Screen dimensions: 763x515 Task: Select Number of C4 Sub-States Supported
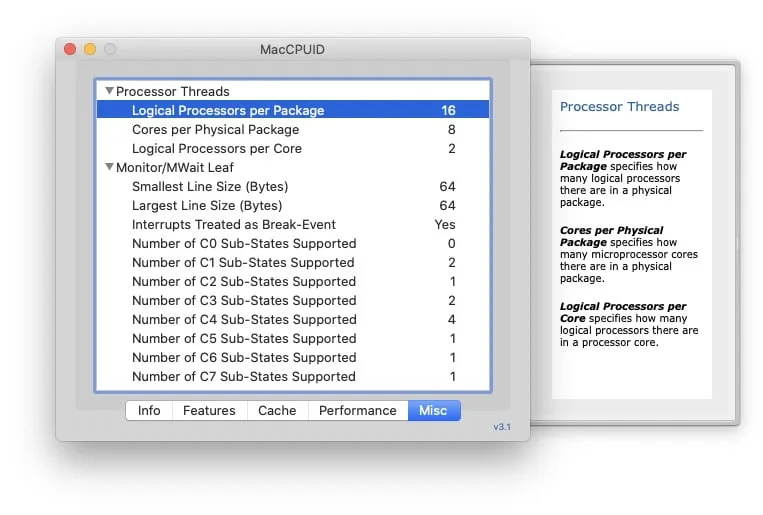[293, 319]
